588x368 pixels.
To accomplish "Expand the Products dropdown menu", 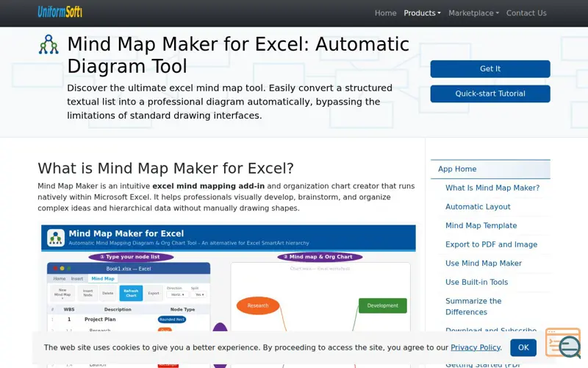I will [x=422, y=13].
